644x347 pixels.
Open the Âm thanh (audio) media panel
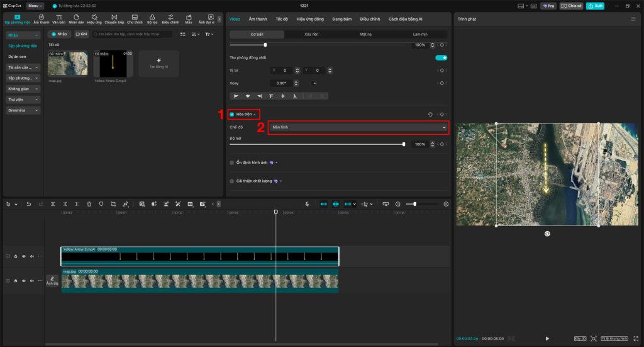coord(41,19)
